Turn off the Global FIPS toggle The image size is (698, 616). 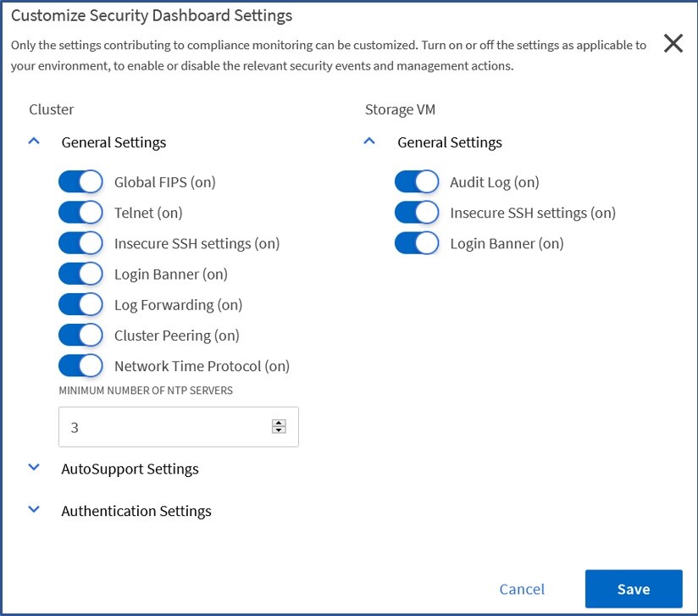(x=80, y=182)
